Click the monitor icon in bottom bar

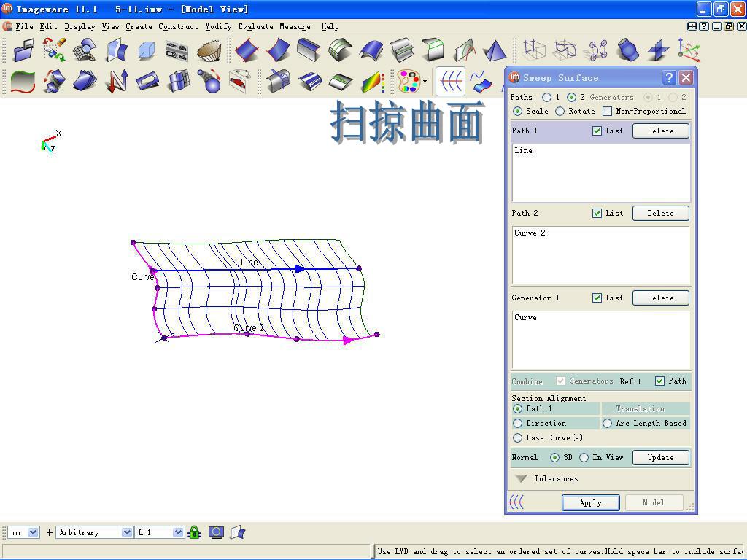216,532
